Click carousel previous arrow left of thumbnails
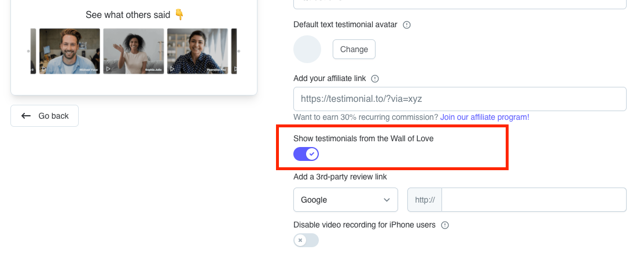644x257 pixels. pos(28,52)
